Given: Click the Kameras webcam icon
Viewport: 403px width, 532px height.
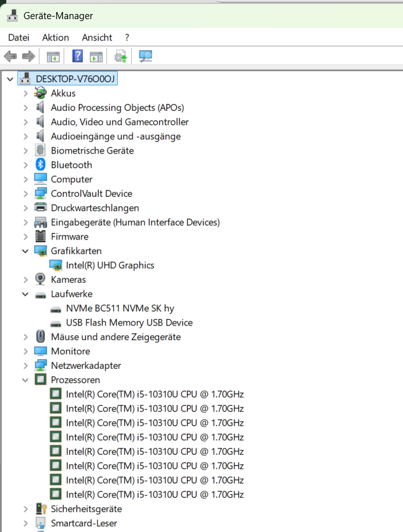Looking at the screenshot, I should 40,279.
